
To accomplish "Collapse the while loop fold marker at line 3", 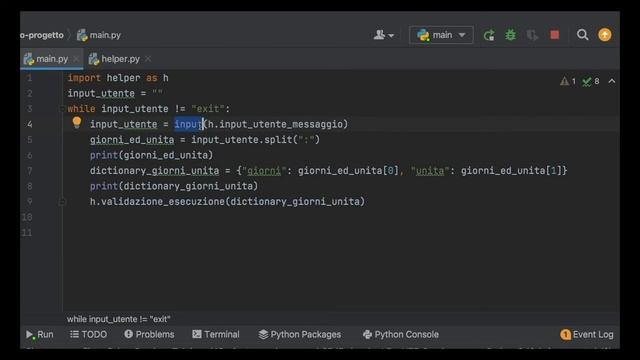I will [62, 109].
